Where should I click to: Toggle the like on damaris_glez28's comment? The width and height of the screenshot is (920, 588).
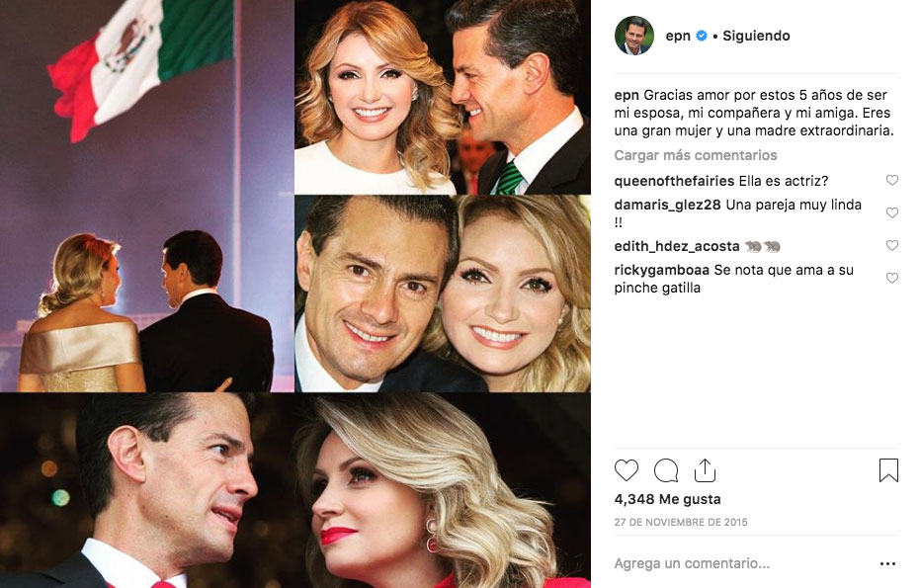pyautogui.click(x=892, y=212)
